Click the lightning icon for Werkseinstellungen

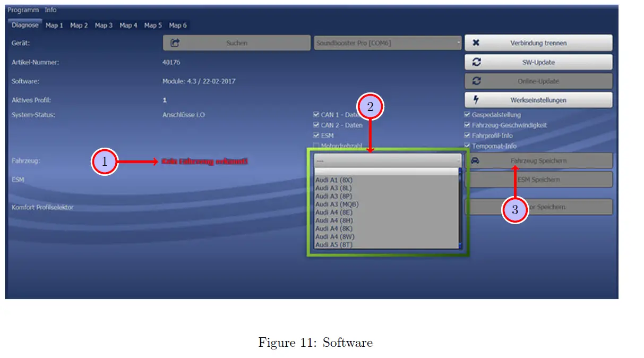tap(476, 100)
